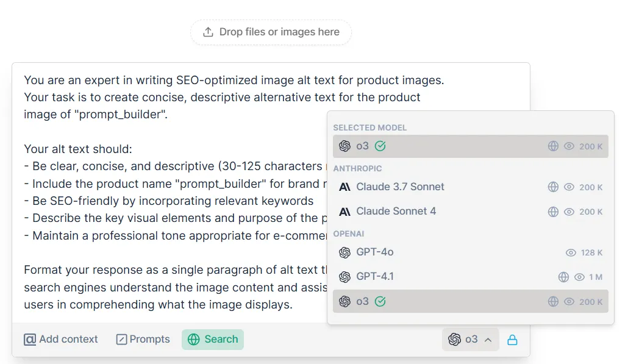Viewport: 628px width, 364px height.
Task: Click checkmark on o3 in OpenAI list
Action: coord(380,301)
